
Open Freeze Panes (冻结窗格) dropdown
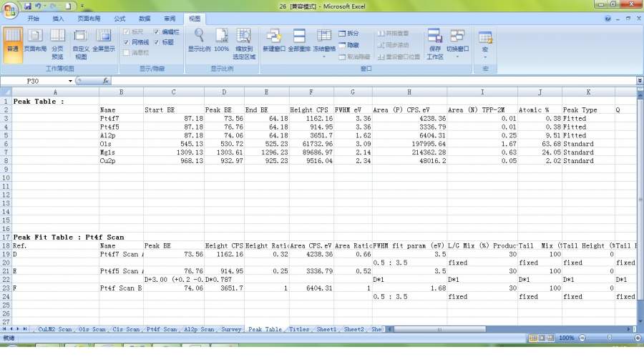324,44
